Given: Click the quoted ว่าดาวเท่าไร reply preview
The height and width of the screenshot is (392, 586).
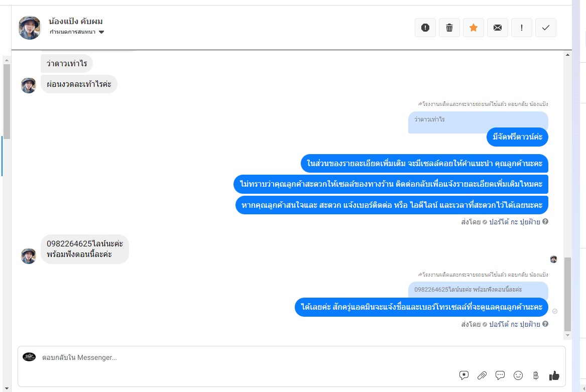Looking at the screenshot, I should [x=478, y=119].
